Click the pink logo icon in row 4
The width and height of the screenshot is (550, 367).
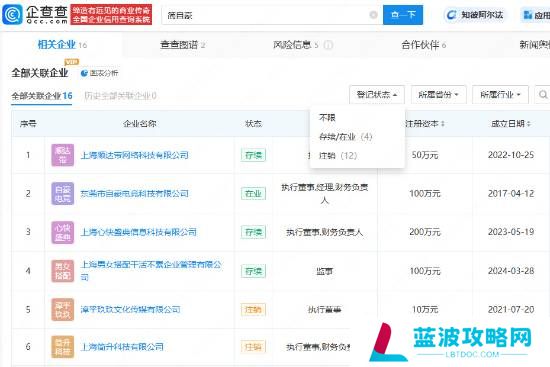point(62,271)
